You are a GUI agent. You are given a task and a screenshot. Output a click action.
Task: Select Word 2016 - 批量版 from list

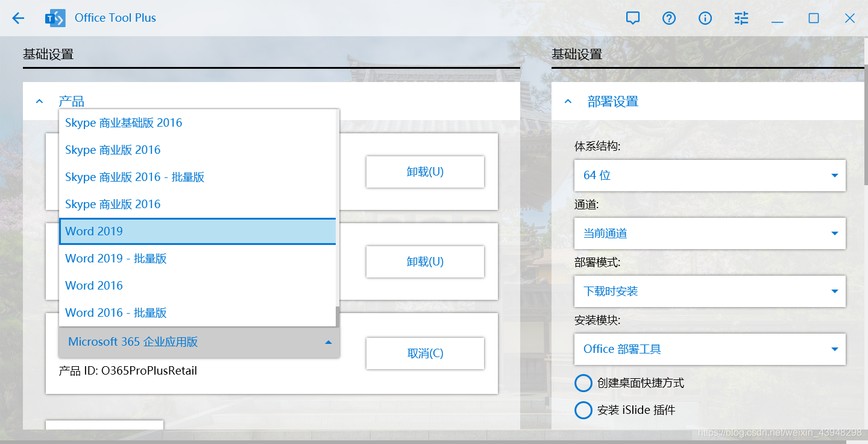tap(197, 312)
